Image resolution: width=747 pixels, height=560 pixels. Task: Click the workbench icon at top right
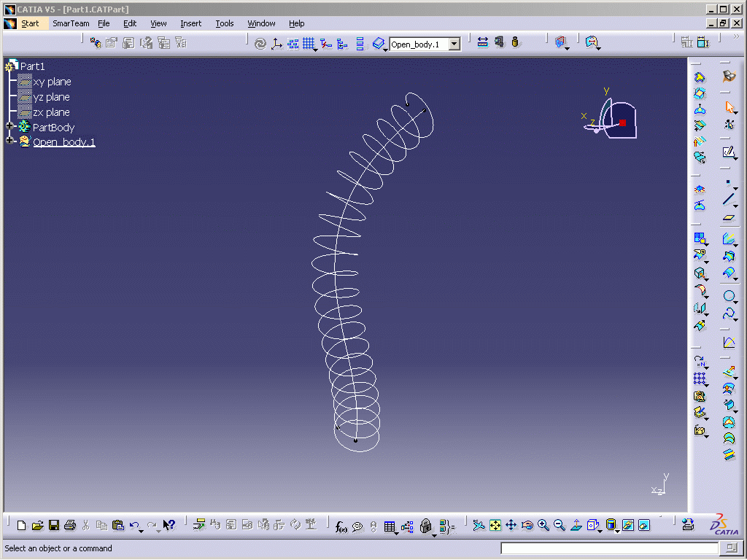pyautogui.click(x=729, y=76)
